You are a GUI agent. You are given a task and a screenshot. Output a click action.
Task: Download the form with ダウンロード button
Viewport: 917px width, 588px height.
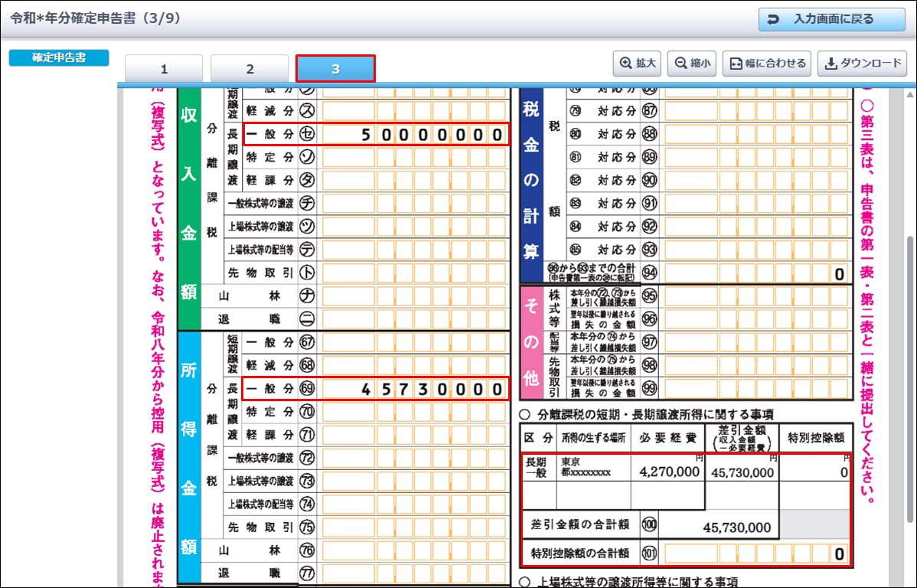click(862, 64)
